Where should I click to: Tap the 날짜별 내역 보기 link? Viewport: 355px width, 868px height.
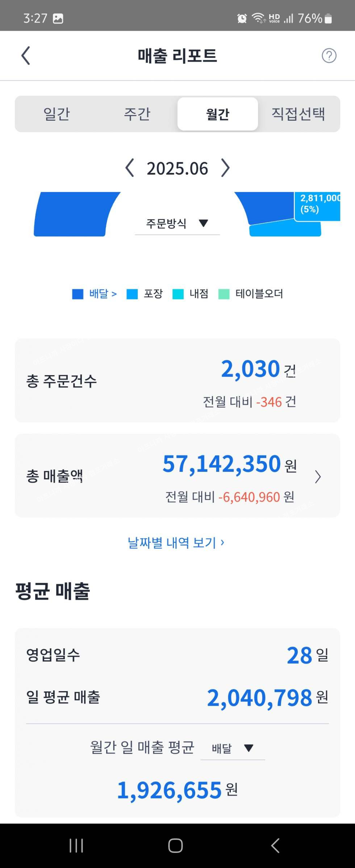(x=176, y=543)
